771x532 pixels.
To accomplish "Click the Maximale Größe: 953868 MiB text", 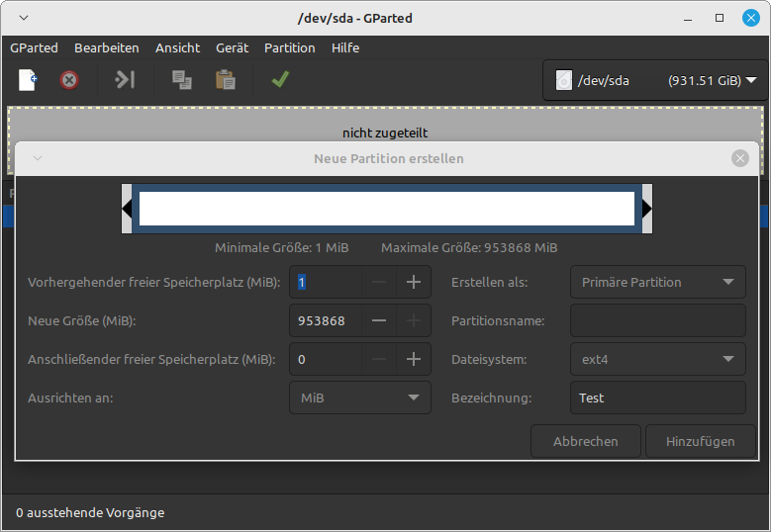I will [469, 247].
